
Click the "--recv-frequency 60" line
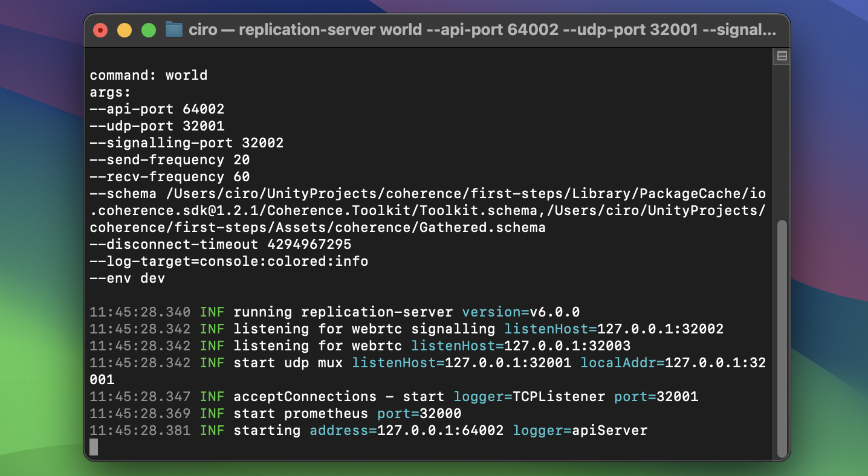click(x=170, y=177)
